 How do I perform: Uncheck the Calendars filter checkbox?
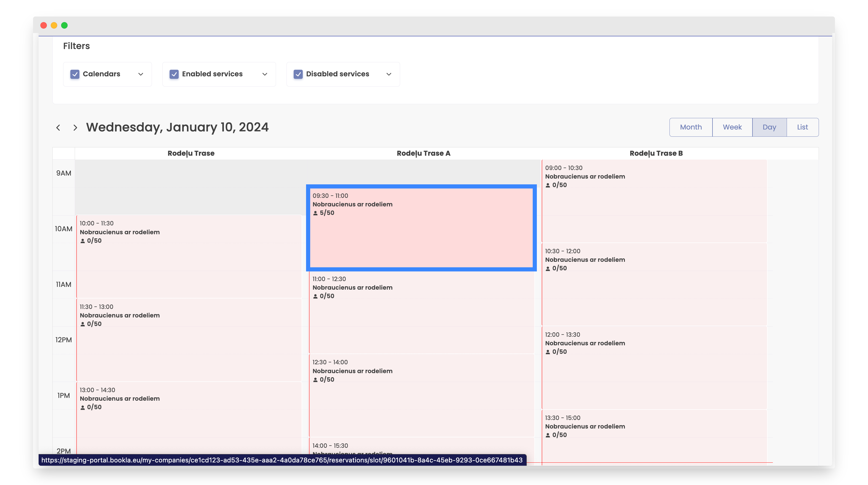point(75,74)
